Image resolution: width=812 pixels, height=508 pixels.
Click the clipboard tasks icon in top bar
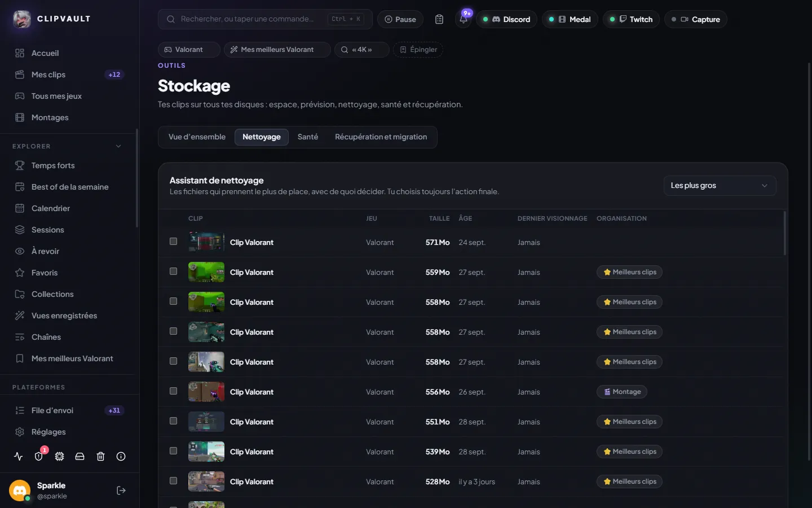coord(439,19)
